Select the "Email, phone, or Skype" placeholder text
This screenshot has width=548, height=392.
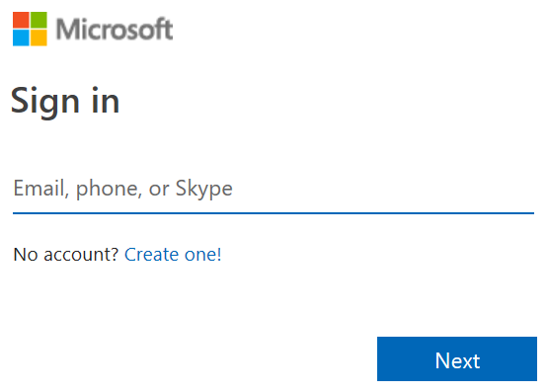[122, 189]
